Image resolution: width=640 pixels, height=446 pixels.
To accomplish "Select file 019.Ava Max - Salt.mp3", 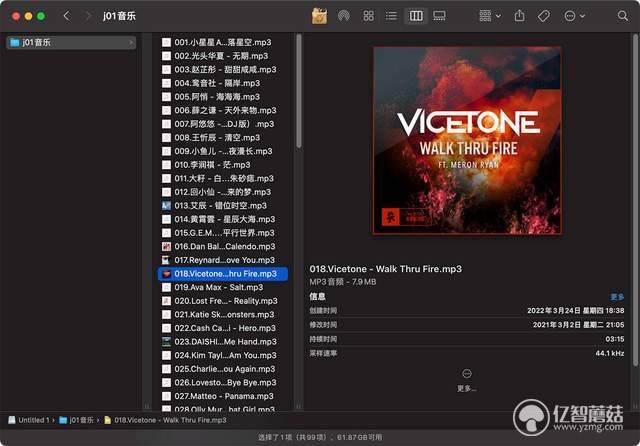I will point(223,287).
